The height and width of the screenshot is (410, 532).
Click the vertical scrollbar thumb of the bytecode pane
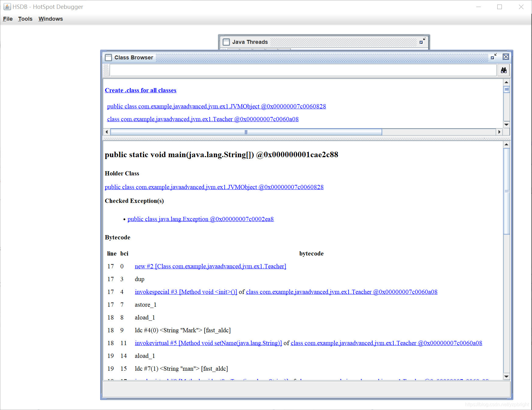pyautogui.click(x=506, y=191)
